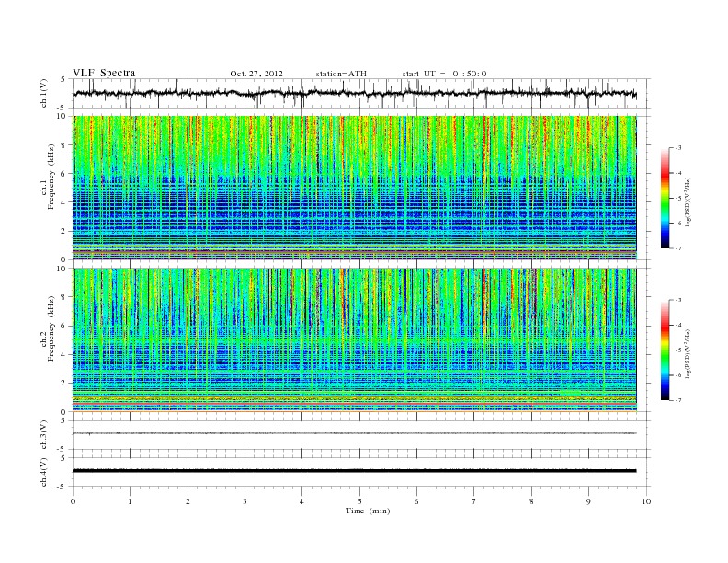Click the ch.2 spectrogram color scale bar
Viewport: 728px width, 563px height.
[x=665, y=350]
